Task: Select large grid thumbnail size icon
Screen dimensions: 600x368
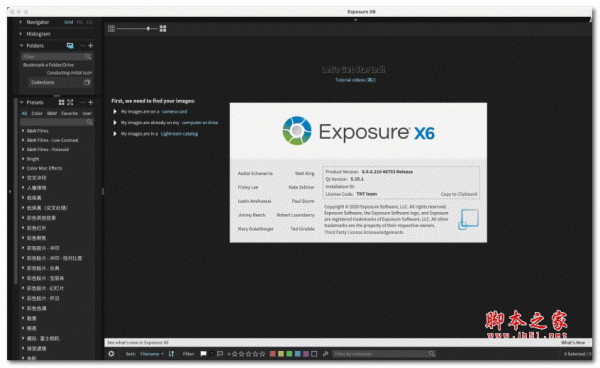Action: (163, 28)
